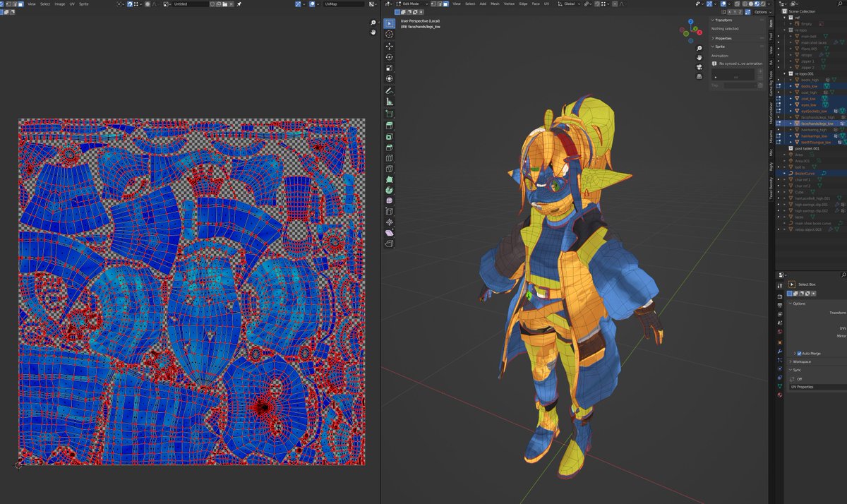Open the Texel Density sidebar tab
This screenshot has width=847, height=504.
(771, 188)
